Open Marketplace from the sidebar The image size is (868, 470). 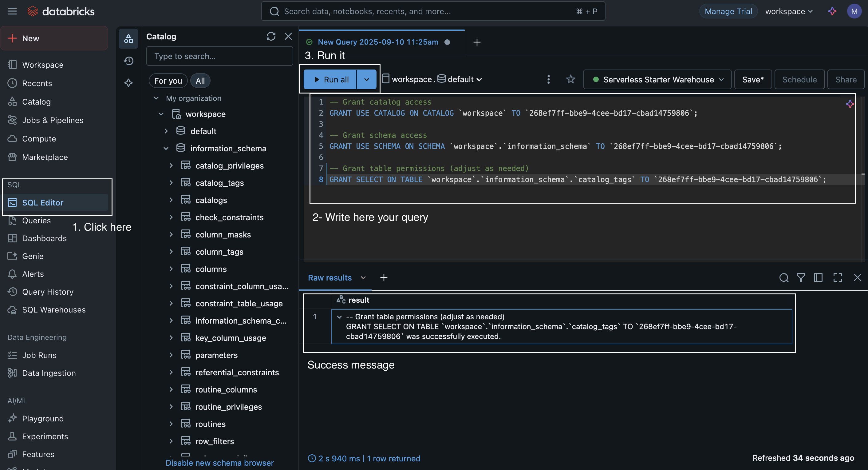coord(45,157)
